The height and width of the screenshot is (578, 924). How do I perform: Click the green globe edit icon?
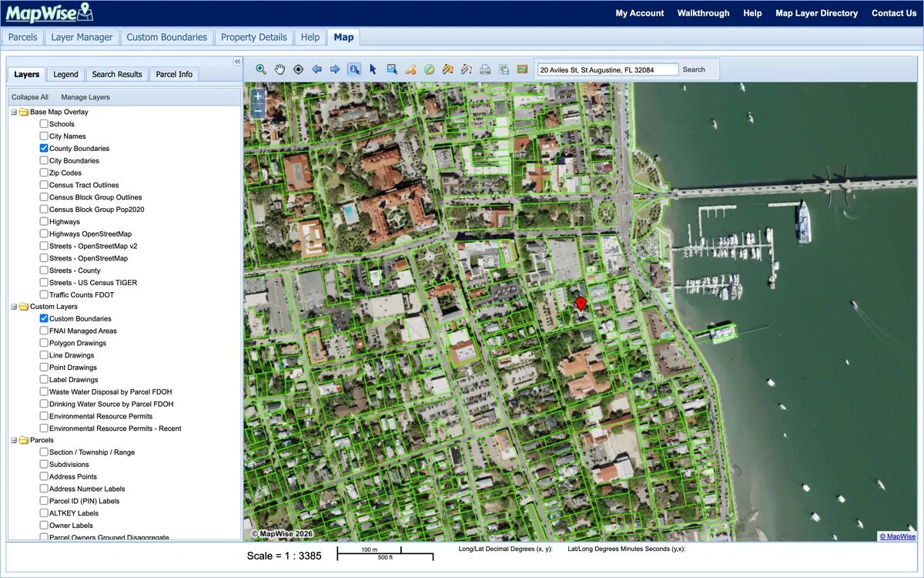[429, 69]
